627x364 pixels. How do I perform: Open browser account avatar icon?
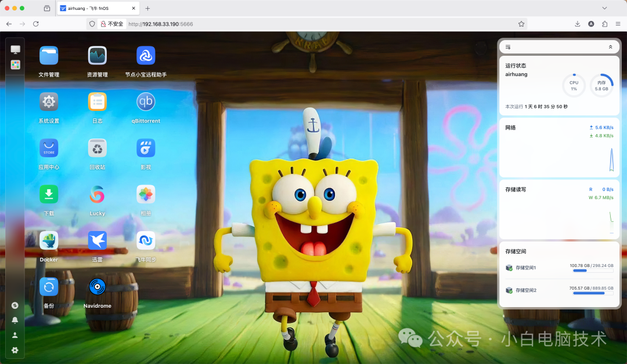[x=591, y=24]
